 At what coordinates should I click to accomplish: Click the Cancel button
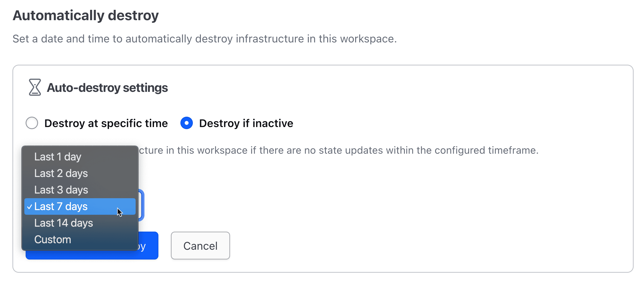tap(200, 245)
